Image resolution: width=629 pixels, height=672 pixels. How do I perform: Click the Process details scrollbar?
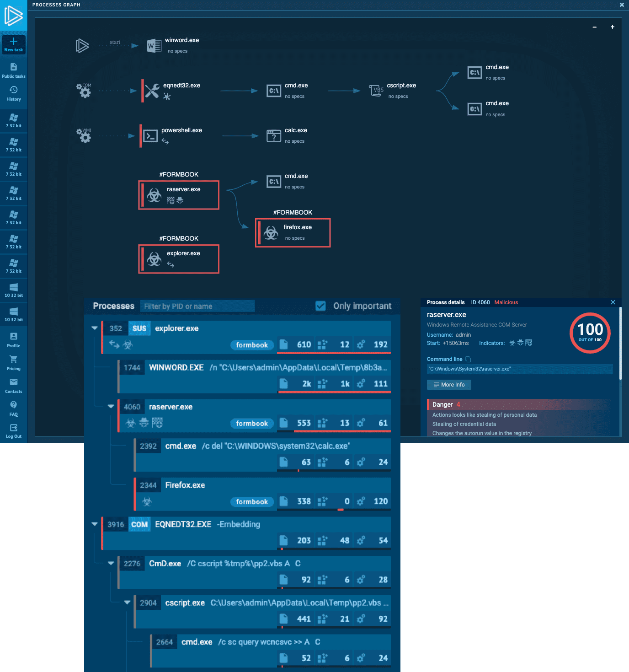[620, 343]
